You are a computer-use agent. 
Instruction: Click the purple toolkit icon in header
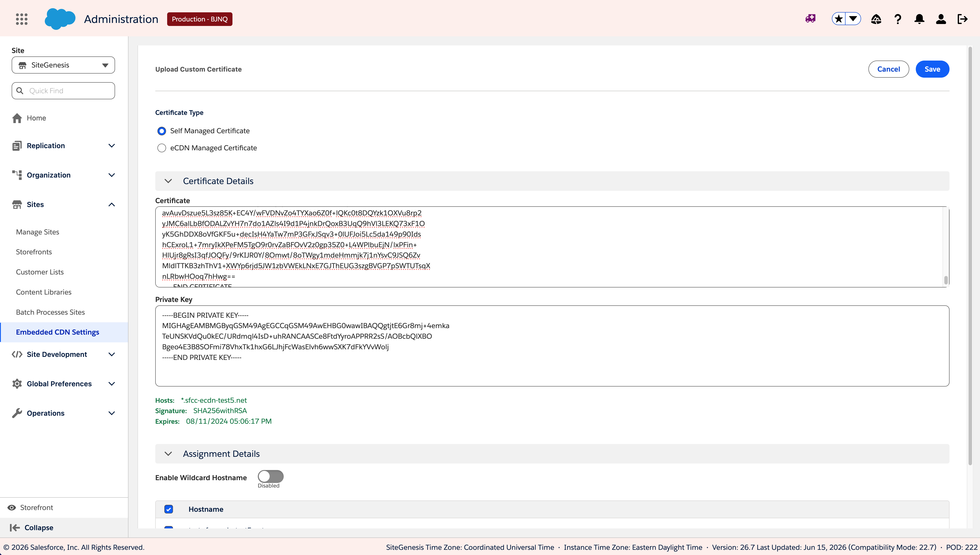click(x=810, y=19)
